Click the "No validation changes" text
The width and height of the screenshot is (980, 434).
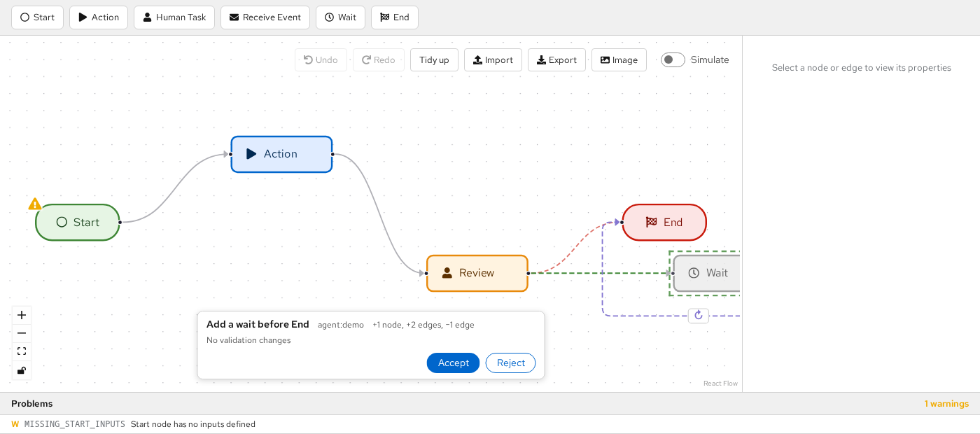248,340
